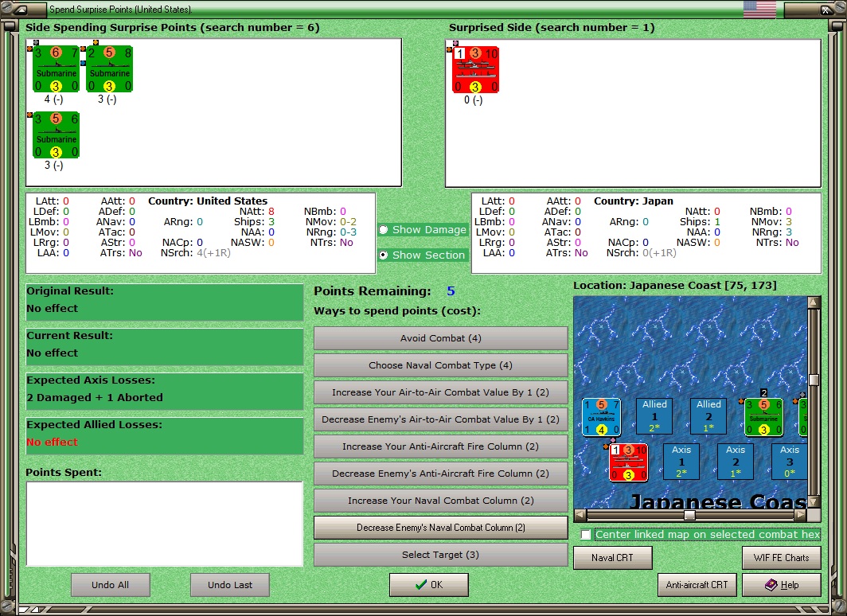The width and height of the screenshot is (847, 616).
Task: Click the green Submarine counter on the map
Action: coord(764,417)
